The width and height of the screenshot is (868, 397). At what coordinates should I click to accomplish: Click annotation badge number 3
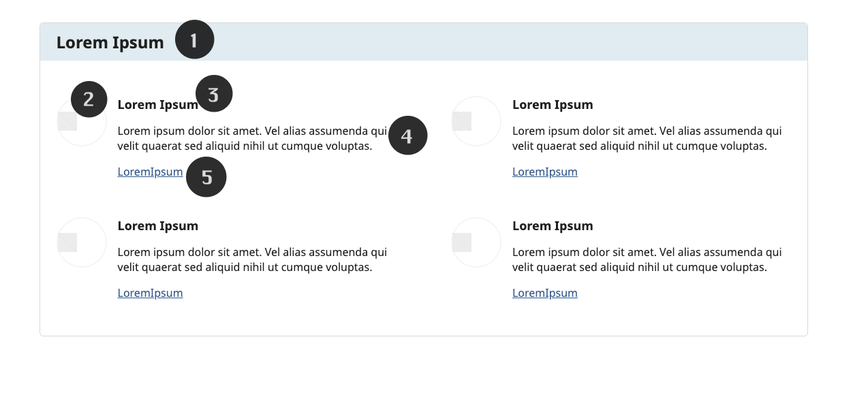(x=214, y=94)
